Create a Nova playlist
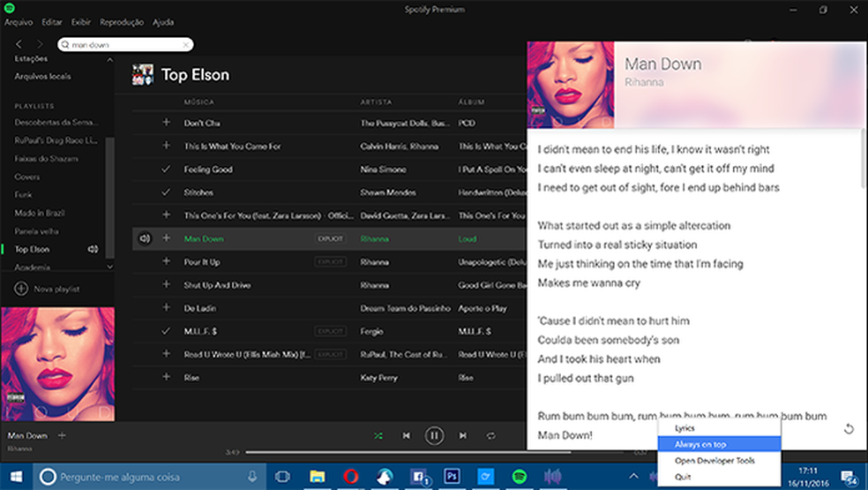Screen dimensions: 868x490 click(47, 289)
